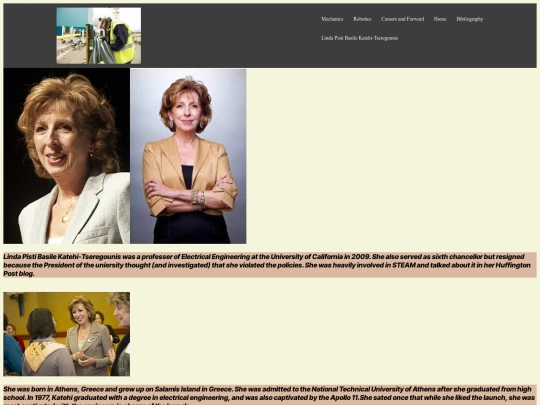
Task: Open Careers and Forward menu item
Action: 402,19
